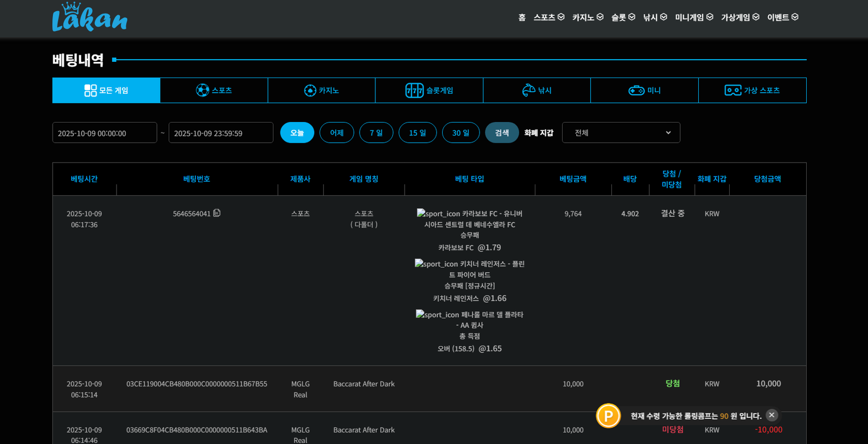Open the 이벤트 navigation menu

tap(782, 17)
